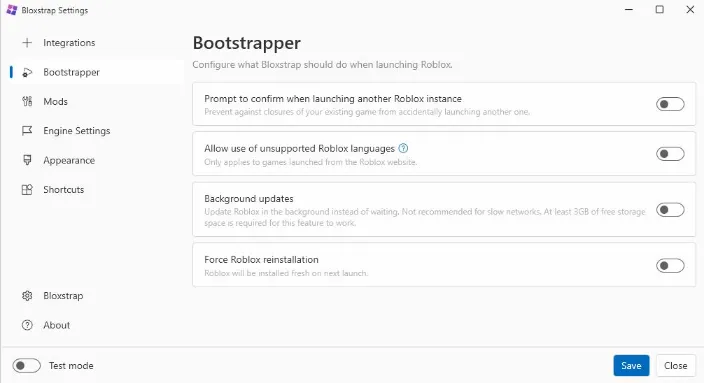Viewport: 704px width, 383px height.
Task: Select Bootstrapper in the sidebar
Action: coord(97,72)
